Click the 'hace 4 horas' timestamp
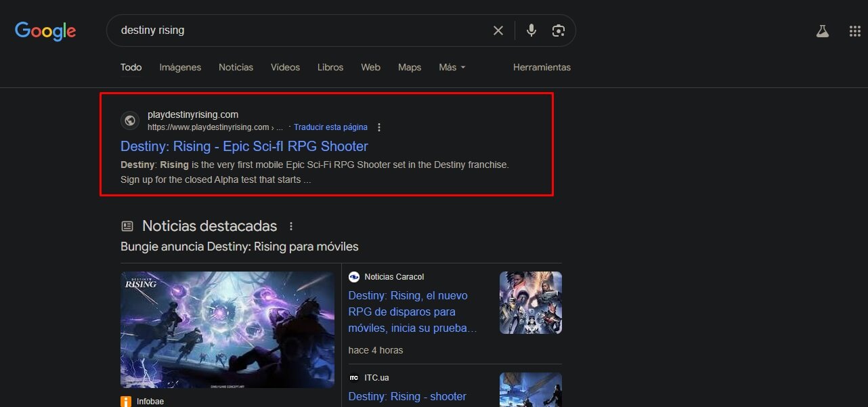Screen dimensions: 868x407 click(376, 350)
